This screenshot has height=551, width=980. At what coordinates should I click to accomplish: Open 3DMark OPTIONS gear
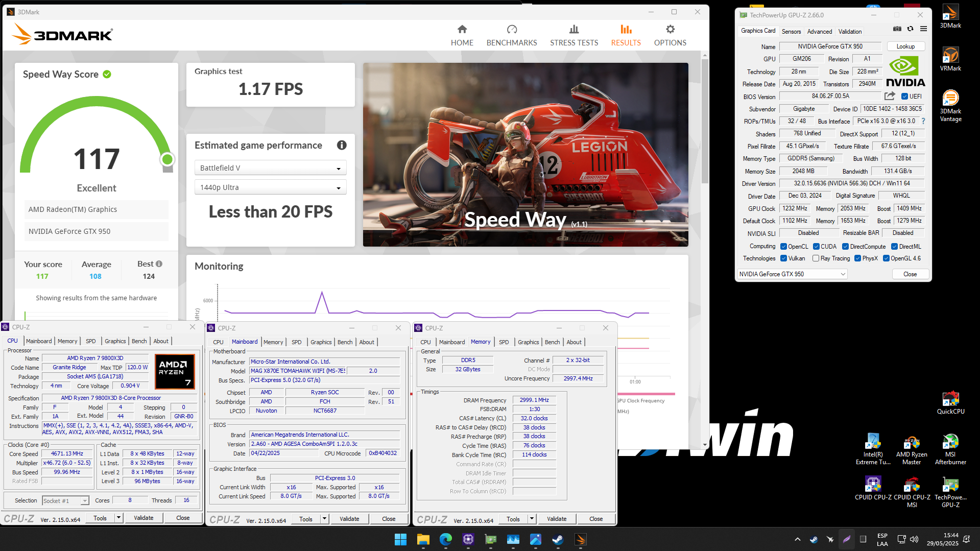point(670,35)
